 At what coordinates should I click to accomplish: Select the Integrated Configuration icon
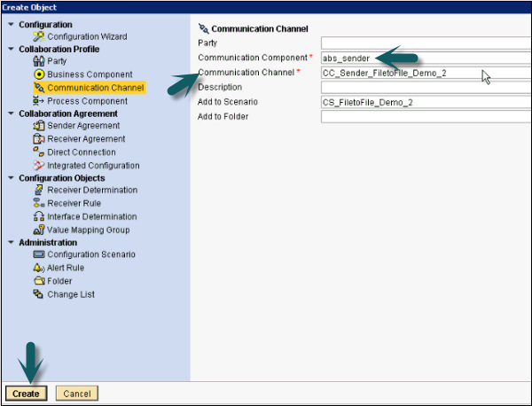click(x=38, y=166)
